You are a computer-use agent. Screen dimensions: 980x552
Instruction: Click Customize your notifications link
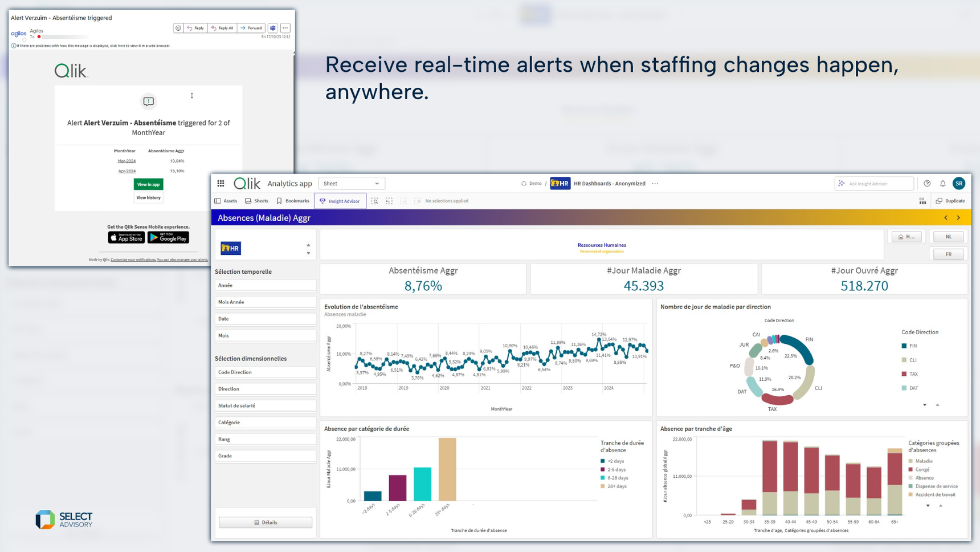coord(133,260)
